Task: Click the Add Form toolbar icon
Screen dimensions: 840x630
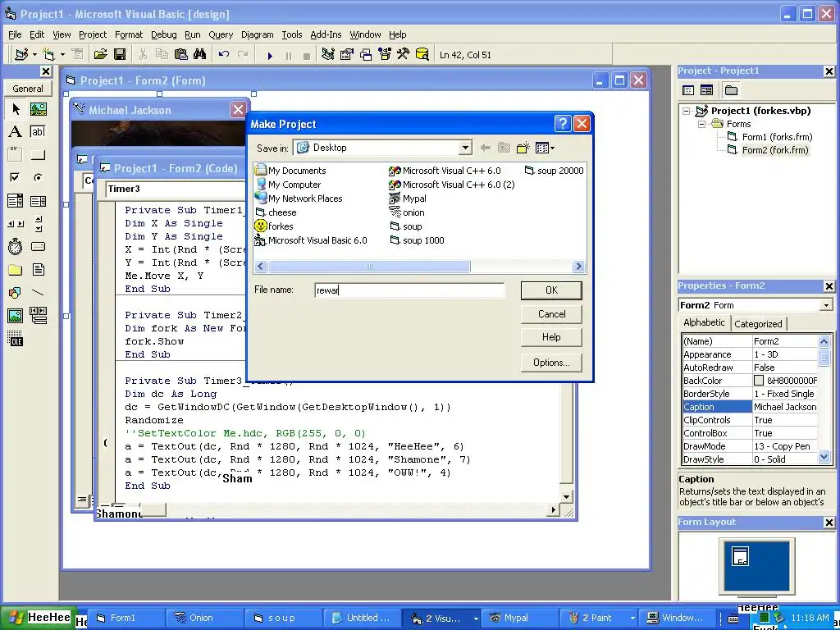Action: point(48,54)
